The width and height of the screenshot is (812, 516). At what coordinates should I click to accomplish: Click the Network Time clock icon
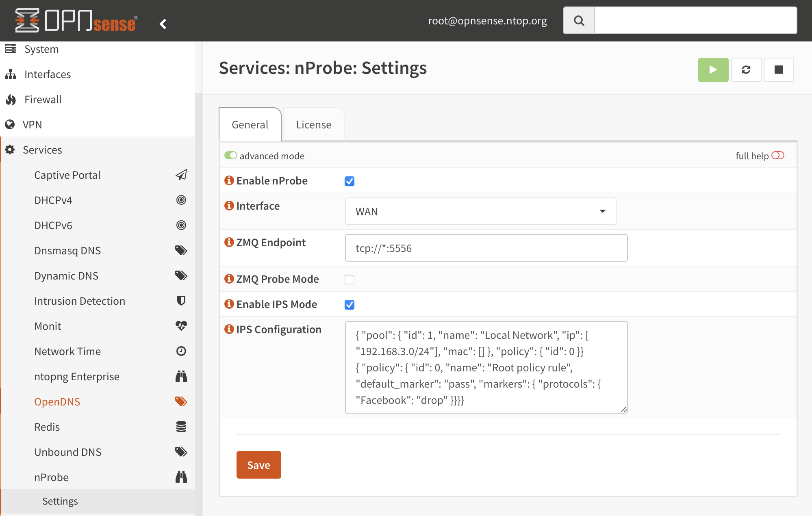[x=181, y=351]
